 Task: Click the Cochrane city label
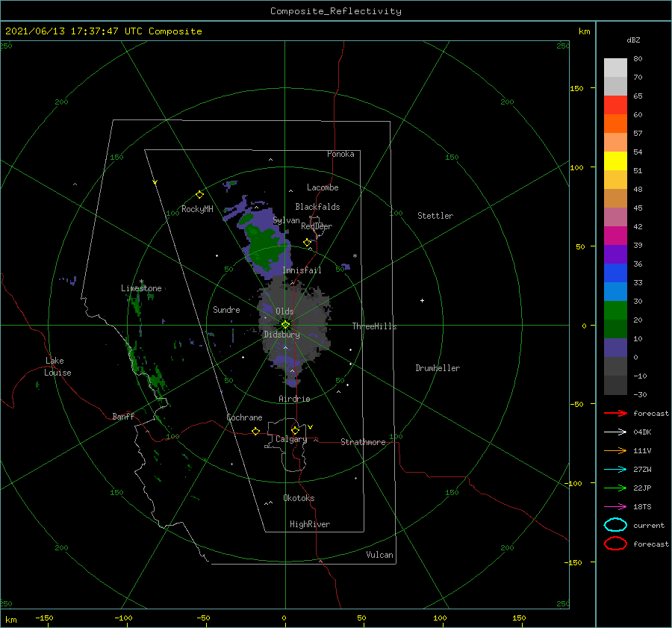click(244, 417)
